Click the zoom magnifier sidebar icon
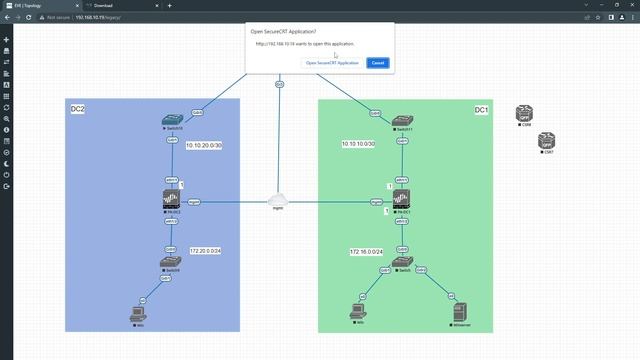 pyautogui.click(x=6, y=119)
